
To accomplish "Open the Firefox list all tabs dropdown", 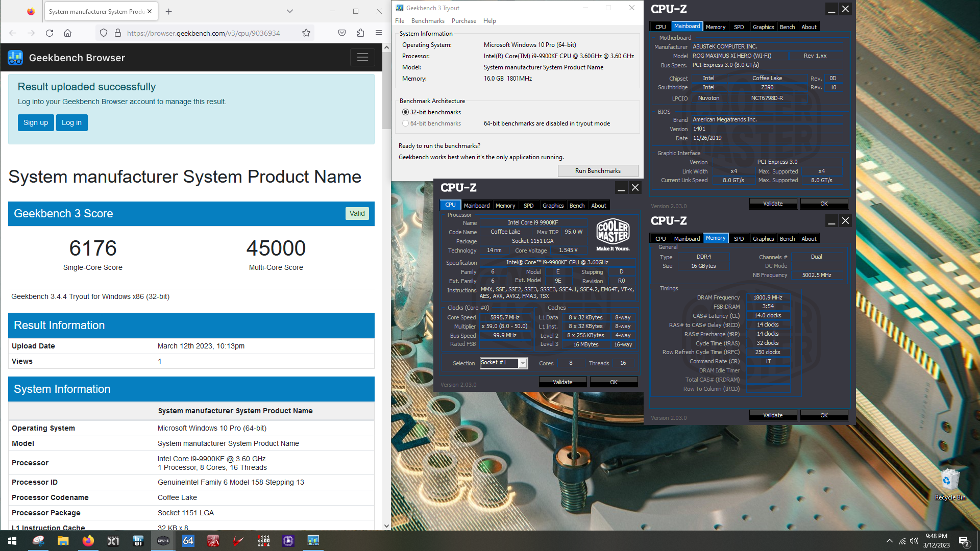I will click(x=289, y=11).
